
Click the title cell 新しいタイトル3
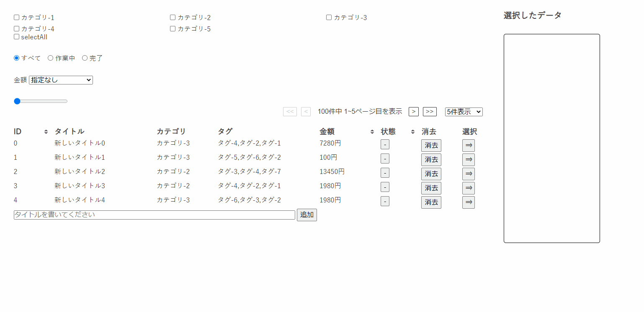[80, 186]
